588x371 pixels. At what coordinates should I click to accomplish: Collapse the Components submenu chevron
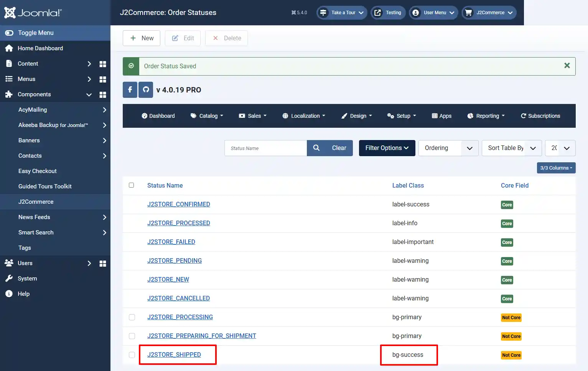point(89,94)
